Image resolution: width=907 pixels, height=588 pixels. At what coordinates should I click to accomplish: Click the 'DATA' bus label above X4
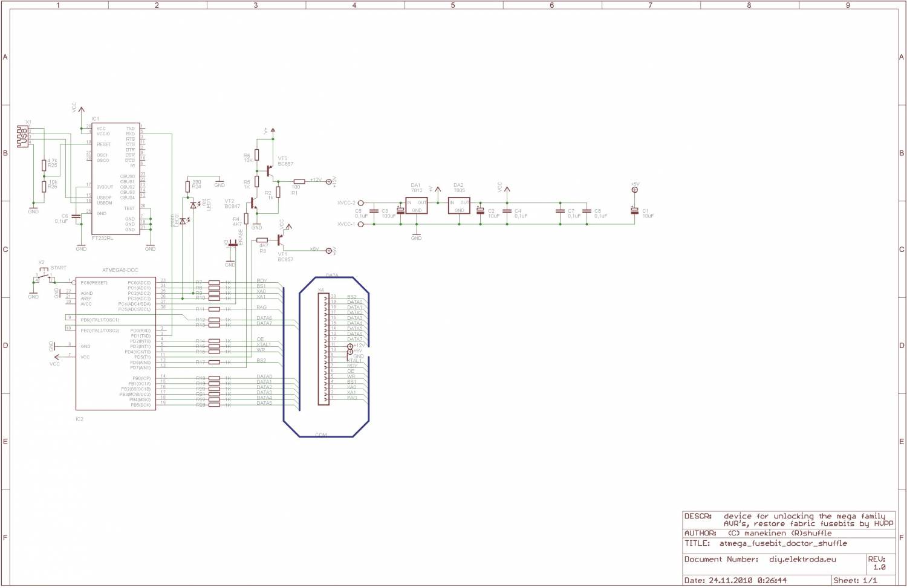[x=332, y=276]
